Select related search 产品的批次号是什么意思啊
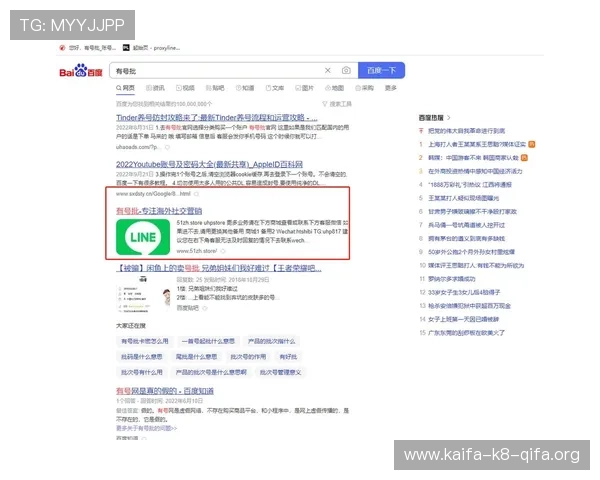The height and width of the screenshot is (480, 600). (x=211, y=372)
